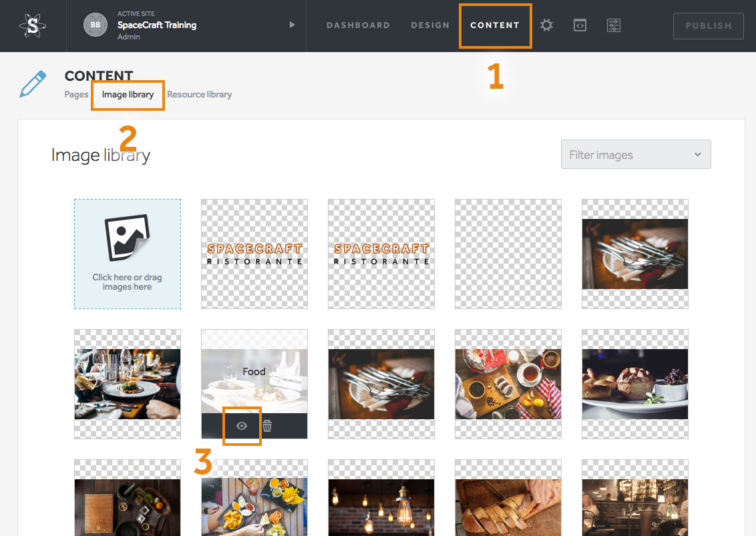Open the Filter images dropdown

tap(636, 154)
